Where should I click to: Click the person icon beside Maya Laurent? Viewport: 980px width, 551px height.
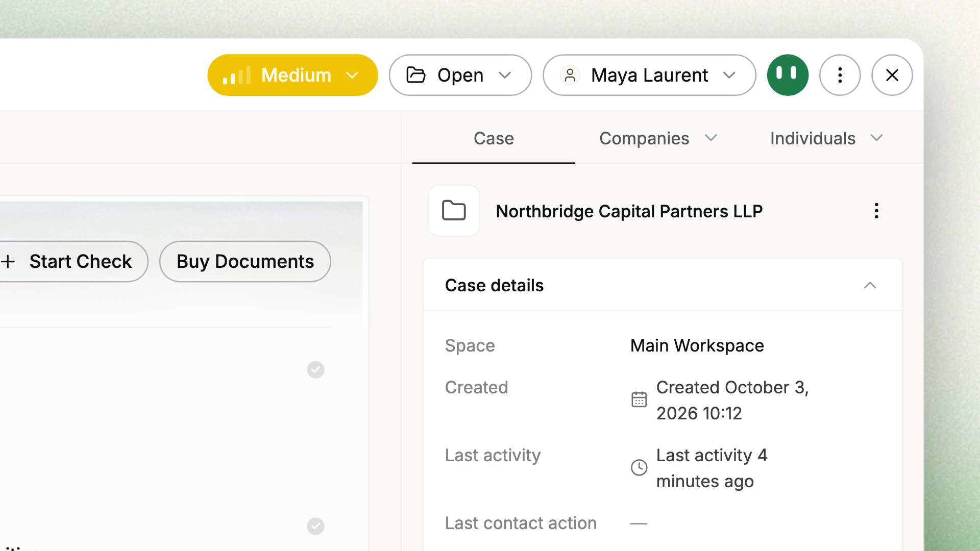[x=570, y=75]
